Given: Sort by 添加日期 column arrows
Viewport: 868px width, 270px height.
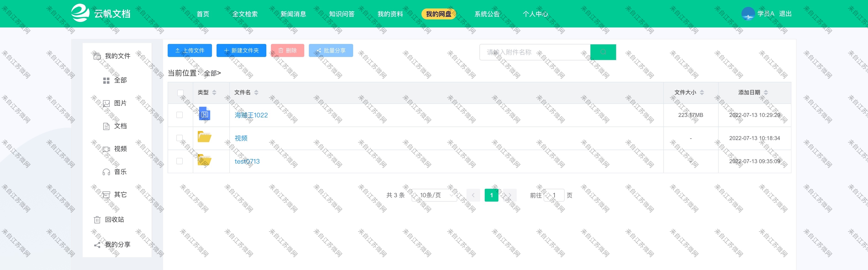Looking at the screenshot, I should [766, 92].
